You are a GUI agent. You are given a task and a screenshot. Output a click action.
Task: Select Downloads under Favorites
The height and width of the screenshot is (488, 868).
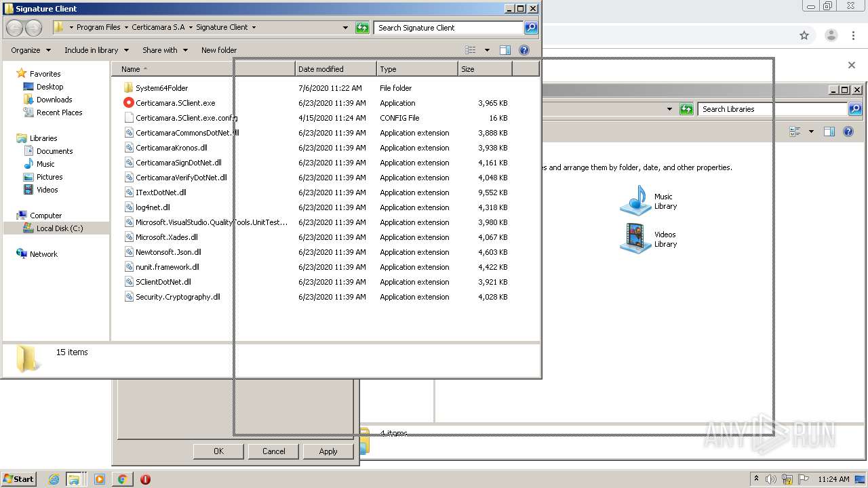54,100
